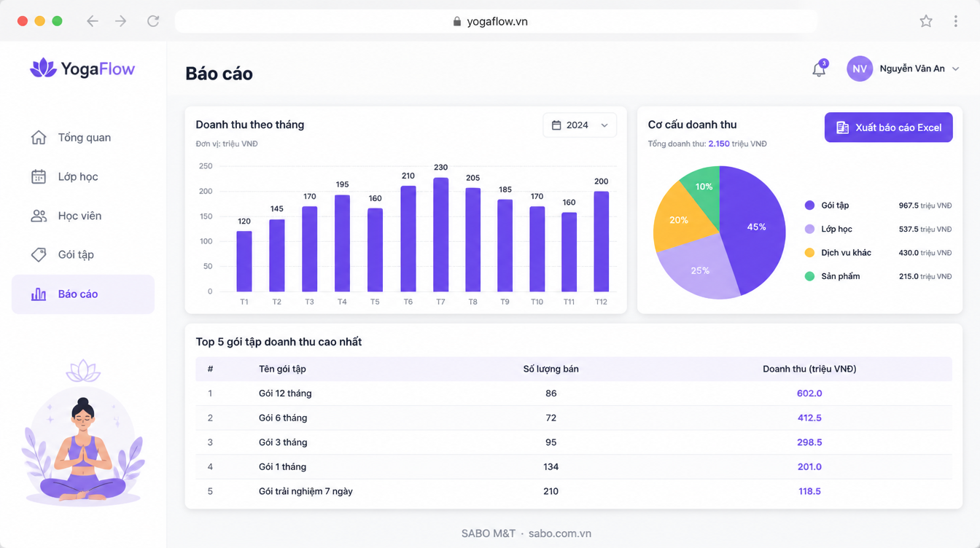The image size is (980, 548).
Task: Select Báo cáo in the sidebar
Action: 83,294
